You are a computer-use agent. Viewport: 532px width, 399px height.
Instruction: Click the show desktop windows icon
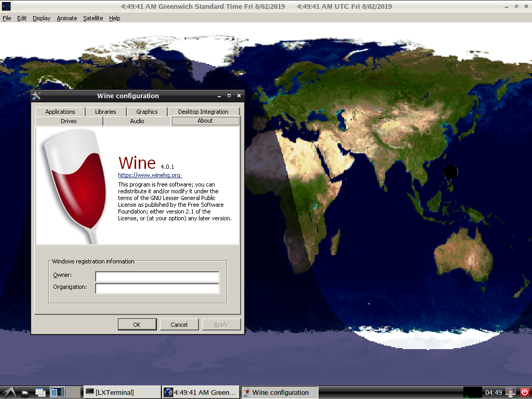(40, 392)
